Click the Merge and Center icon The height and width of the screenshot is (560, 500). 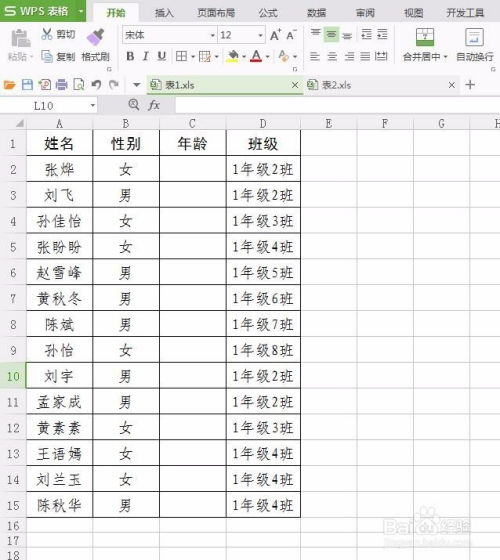tap(425, 37)
